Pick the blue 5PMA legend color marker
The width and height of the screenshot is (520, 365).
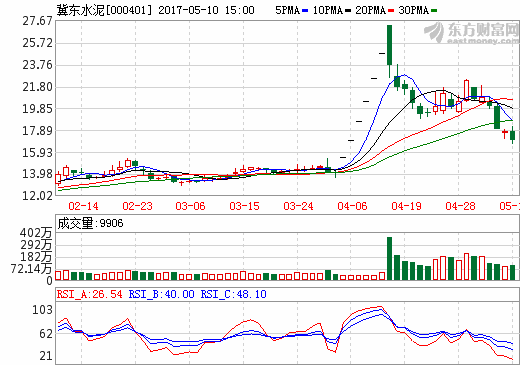[x=305, y=11]
